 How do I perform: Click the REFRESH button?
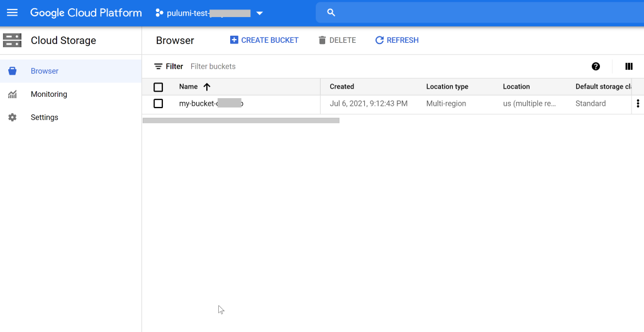pos(397,40)
